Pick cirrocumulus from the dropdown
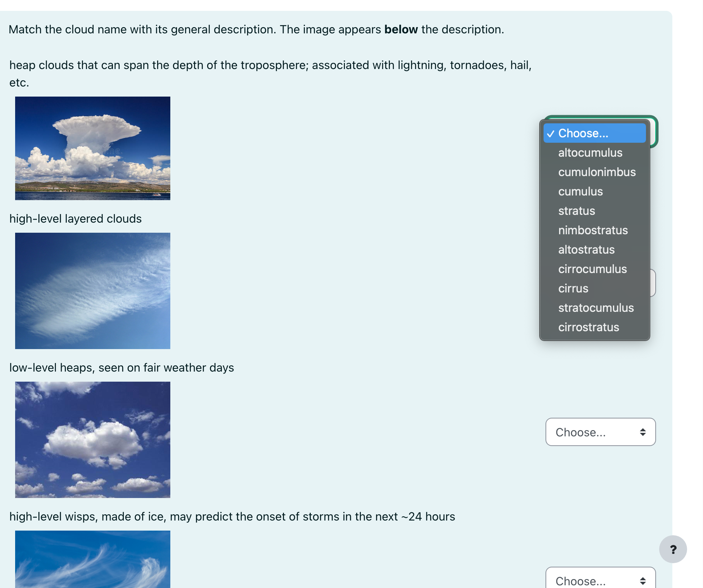The width and height of the screenshot is (703, 588). 593,269
